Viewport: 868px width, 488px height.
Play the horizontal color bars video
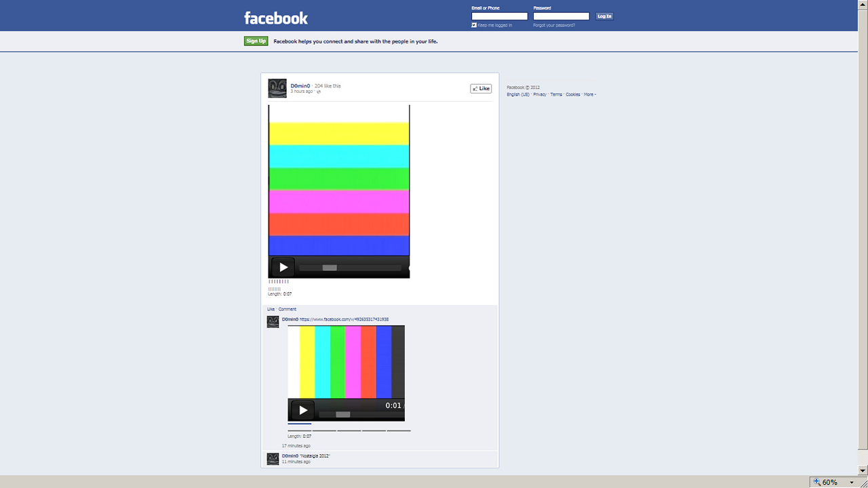coord(283,267)
